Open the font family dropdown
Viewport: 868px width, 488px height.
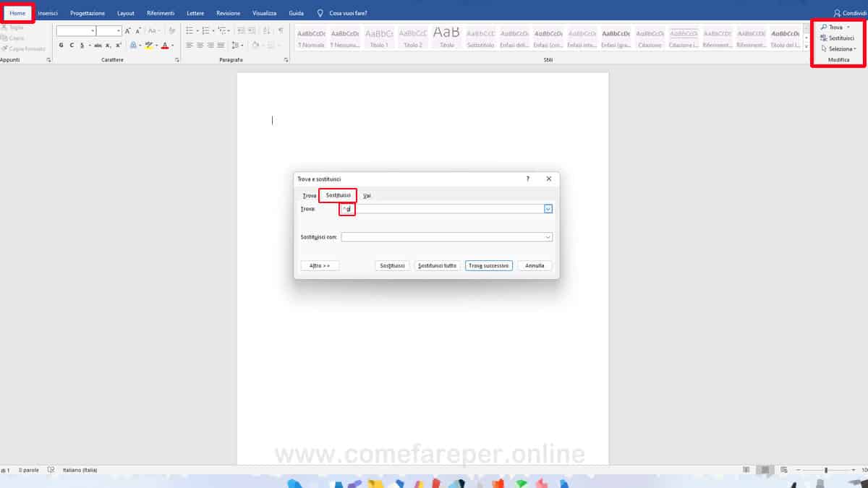[x=93, y=30]
